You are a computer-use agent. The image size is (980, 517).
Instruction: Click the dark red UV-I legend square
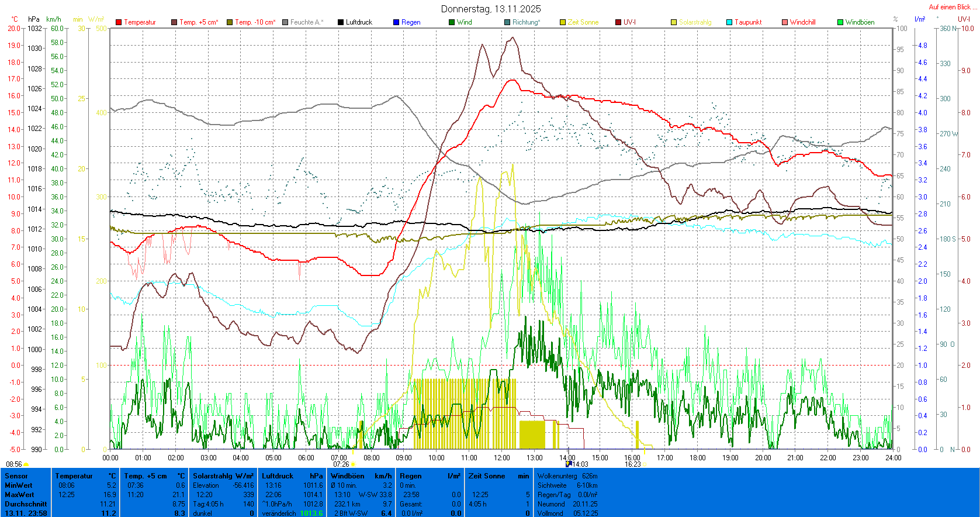click(618, 22)
